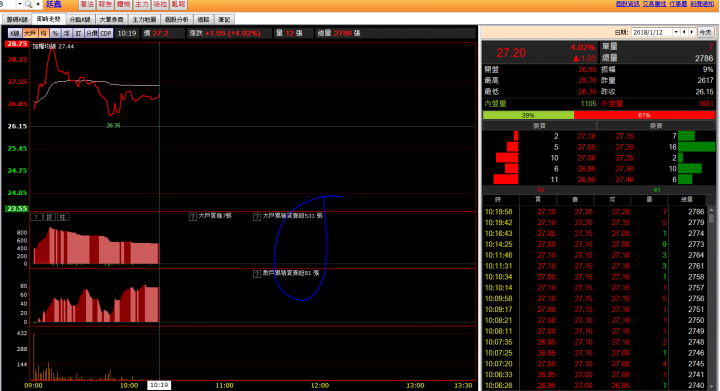Toggle the chart button right of 浮

click(x=79, y=33)
